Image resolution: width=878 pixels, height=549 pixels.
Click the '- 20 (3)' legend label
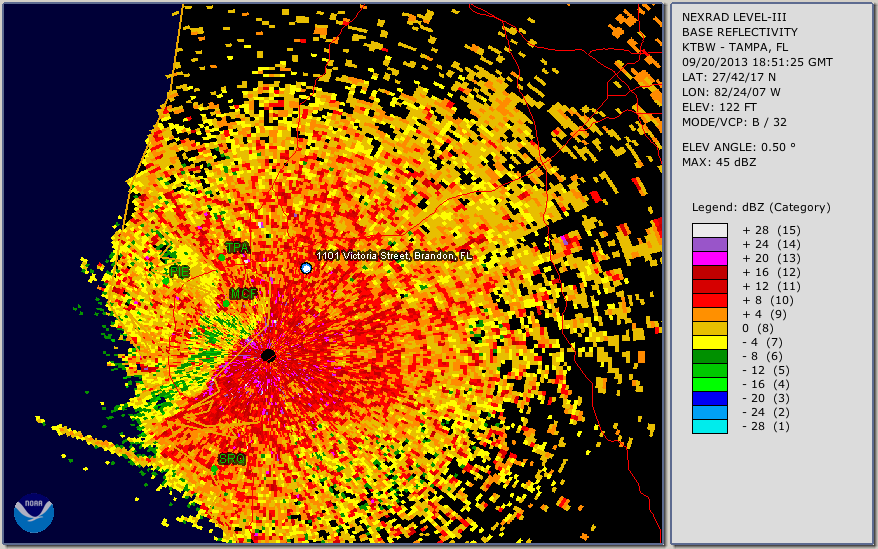[x=766, y=398]
